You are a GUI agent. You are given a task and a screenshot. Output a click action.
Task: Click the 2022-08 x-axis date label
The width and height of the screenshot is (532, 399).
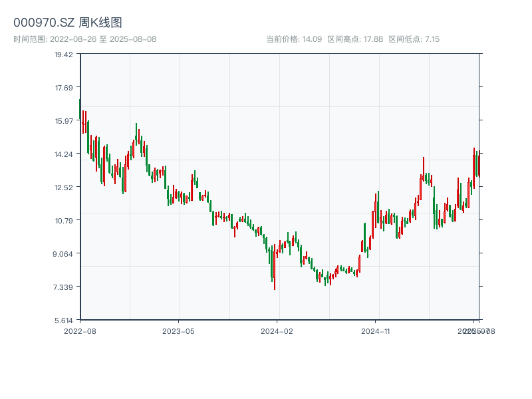(x=80, y=331)
